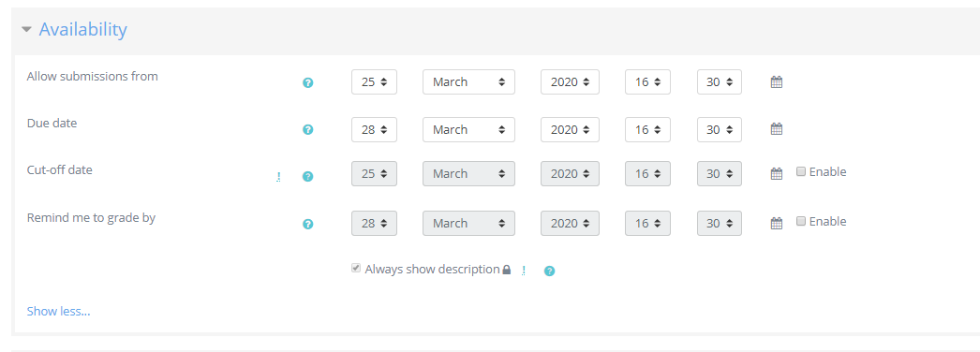Click the Show less... link

click(x=59, y=311)
